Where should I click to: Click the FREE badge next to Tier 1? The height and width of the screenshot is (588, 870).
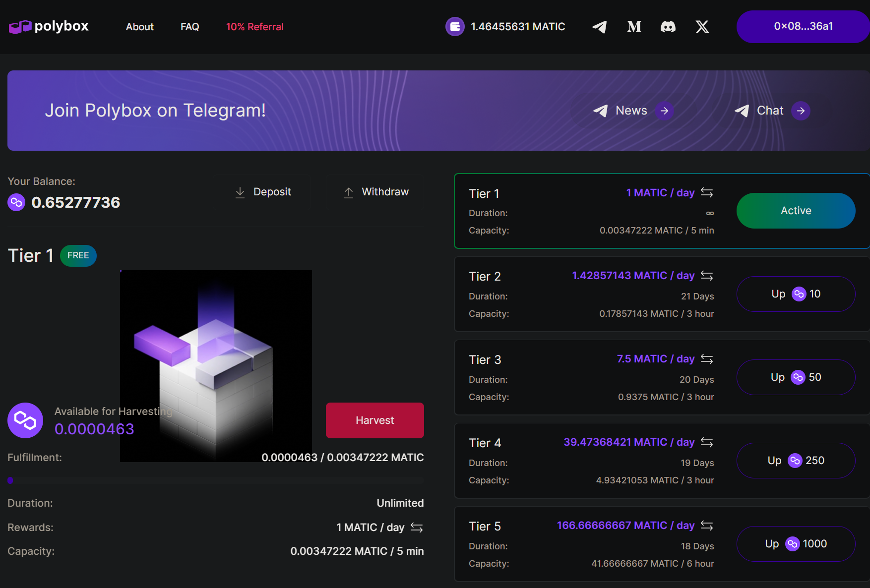click(x=78, y=256)
